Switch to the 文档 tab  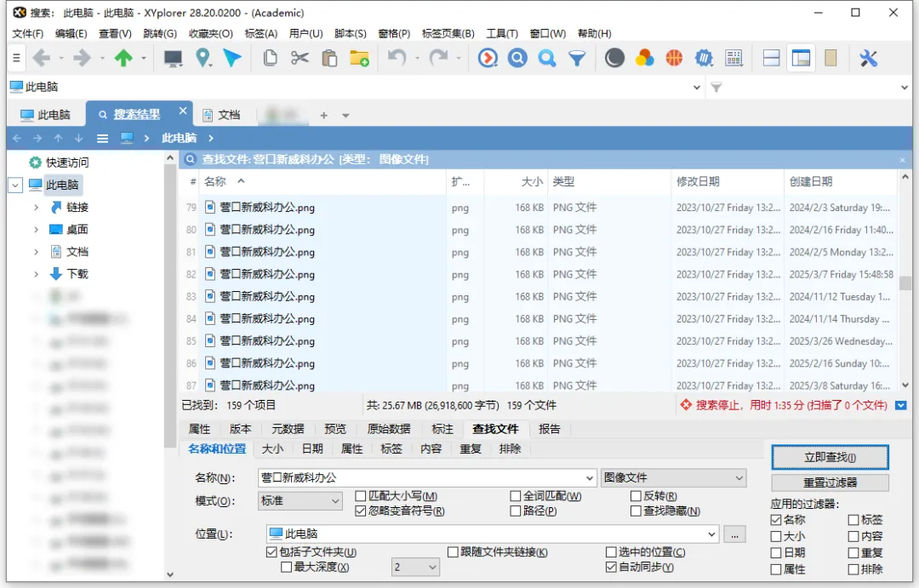[222, 115]
